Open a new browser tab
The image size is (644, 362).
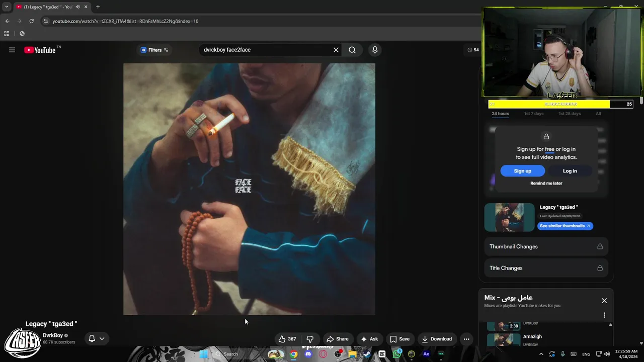pos(98,7)
